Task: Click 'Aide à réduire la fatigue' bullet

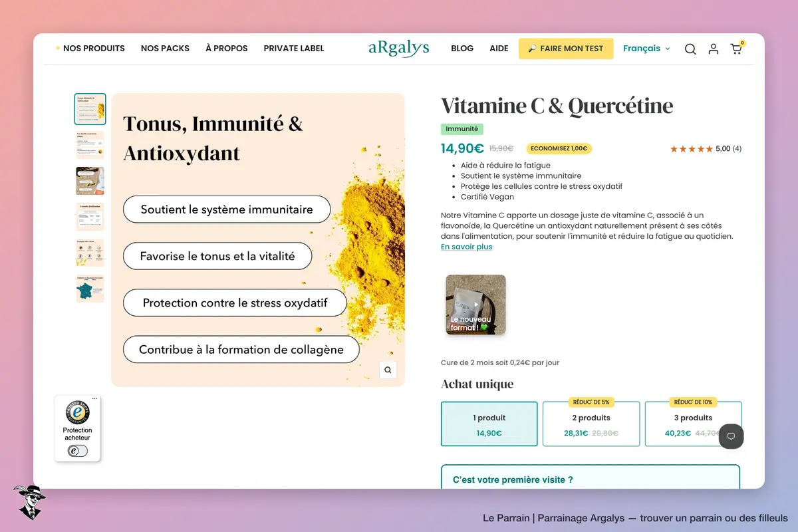Action: coord(505,165)
